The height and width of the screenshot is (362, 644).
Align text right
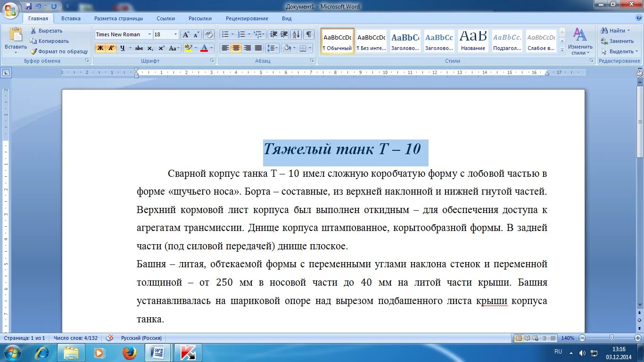point(247,48)
